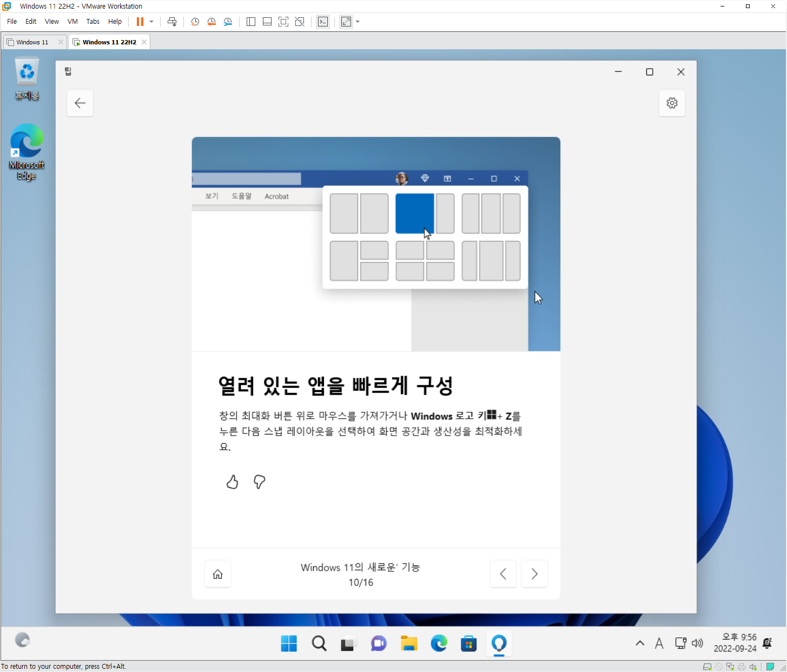Click the 'Windows 11의 새로운' 기능' collection title
Screen dimensions: 787x672
[x=360, y=567]
